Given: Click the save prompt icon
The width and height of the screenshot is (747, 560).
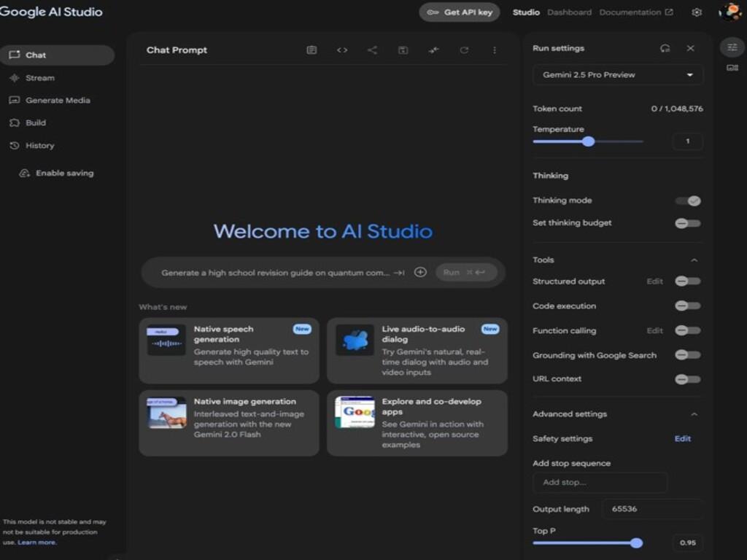Looking at the screenshot, I should tap(403, 50).
